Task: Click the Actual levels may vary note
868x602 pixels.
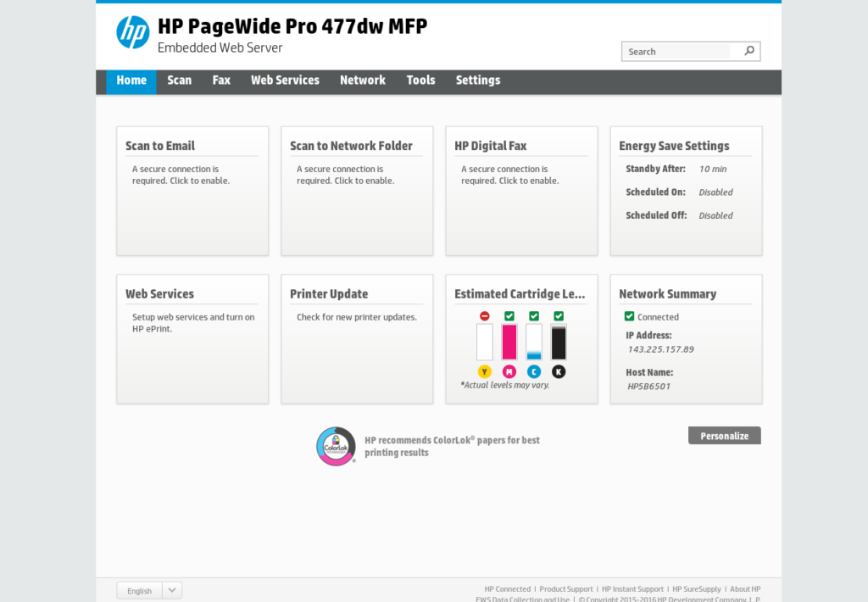Action: click(505, 385)
